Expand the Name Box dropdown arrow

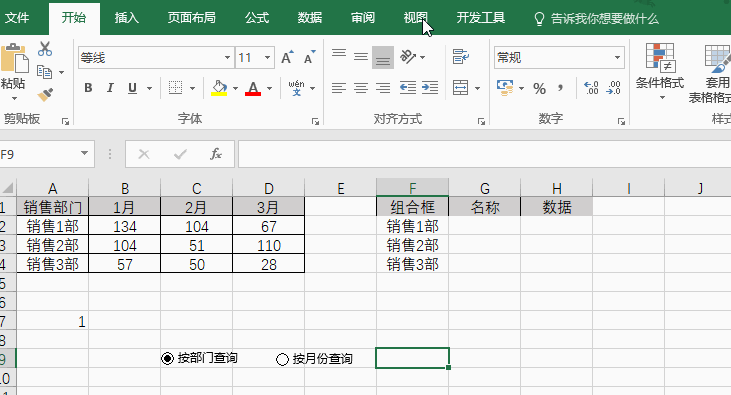[84, 153]
